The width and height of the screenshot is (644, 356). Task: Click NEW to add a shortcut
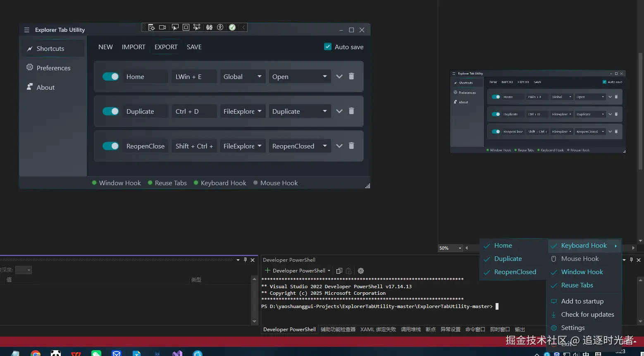105,47
